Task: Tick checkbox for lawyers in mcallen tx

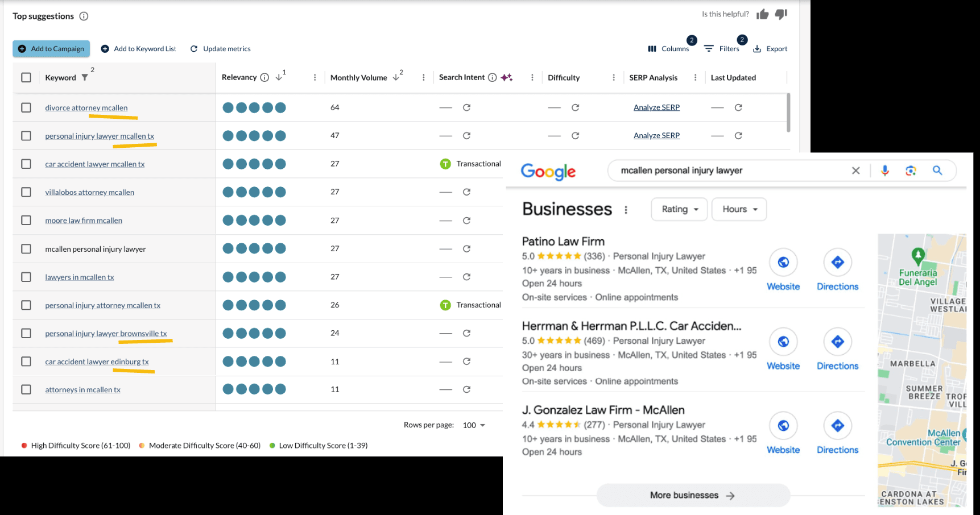Action: point(26,277)
